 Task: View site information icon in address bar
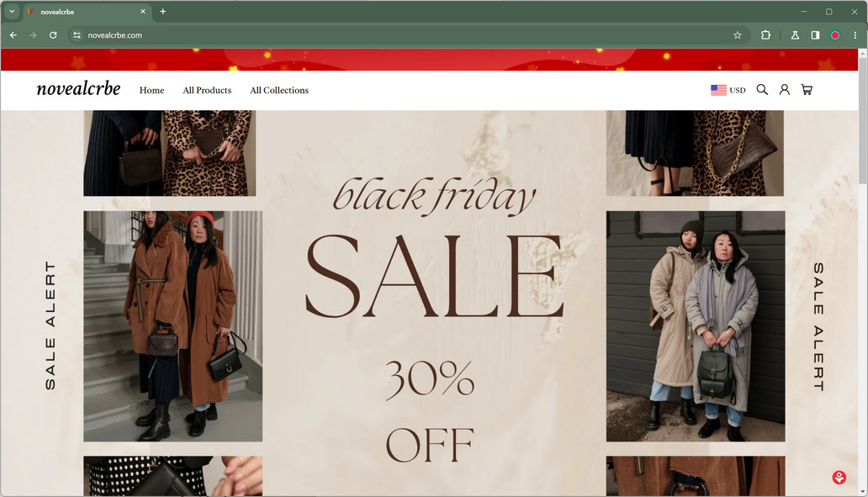(77, 34)
